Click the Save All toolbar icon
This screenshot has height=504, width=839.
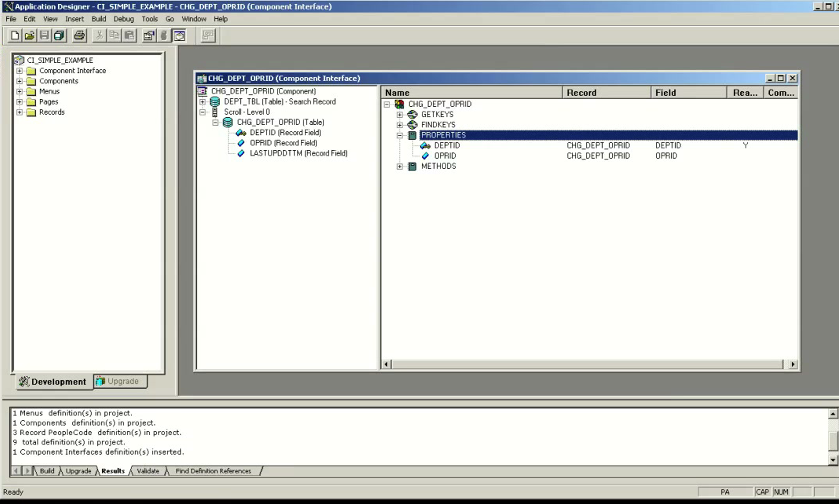(x=59, y=36)
